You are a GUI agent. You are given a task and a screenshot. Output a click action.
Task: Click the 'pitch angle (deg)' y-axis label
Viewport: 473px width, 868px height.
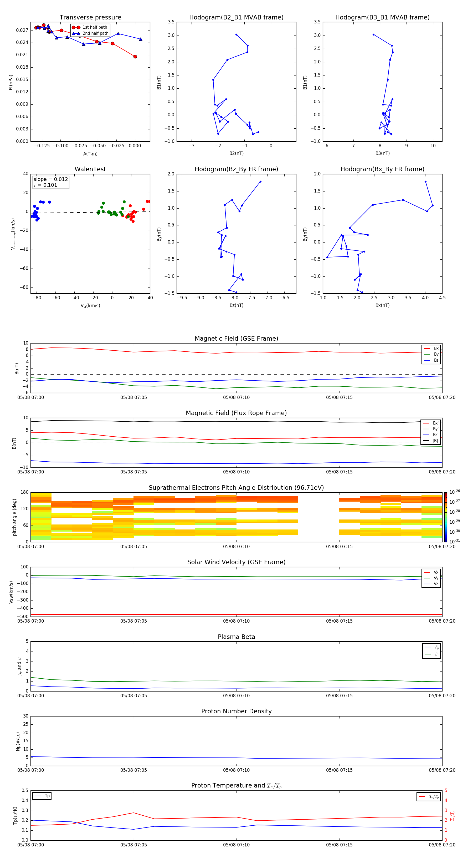[x=14, y=517]
